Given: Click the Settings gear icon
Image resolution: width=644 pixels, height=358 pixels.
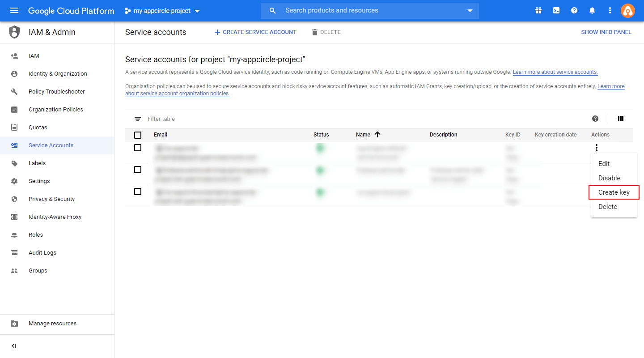Looking at the screenshot, I should (x=14, y=181).
